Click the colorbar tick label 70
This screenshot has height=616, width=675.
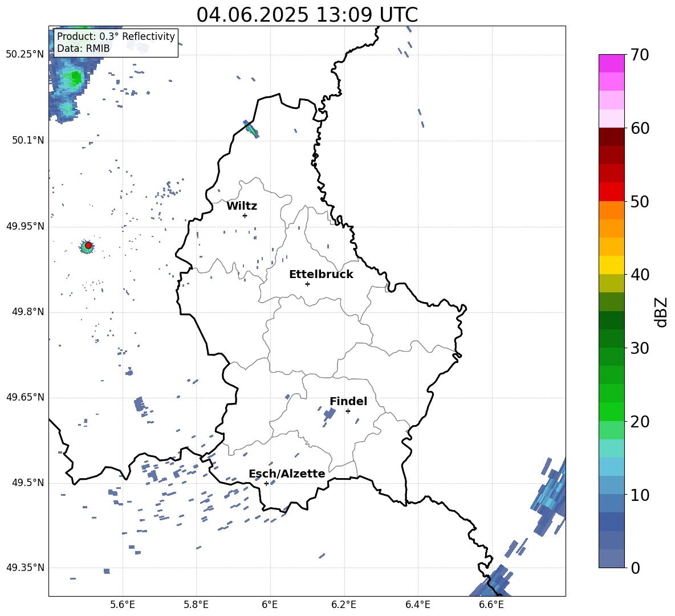pos(640,55)
